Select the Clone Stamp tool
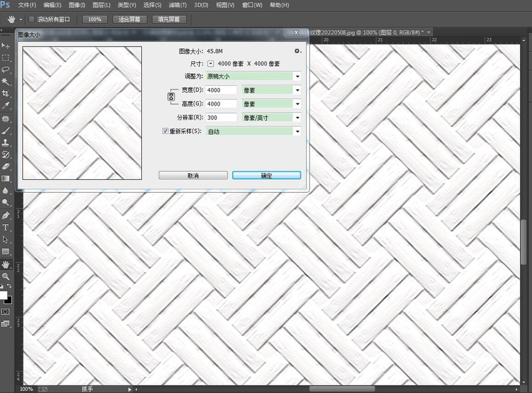This screenshot has height=393, width=532. click(5, 142)
